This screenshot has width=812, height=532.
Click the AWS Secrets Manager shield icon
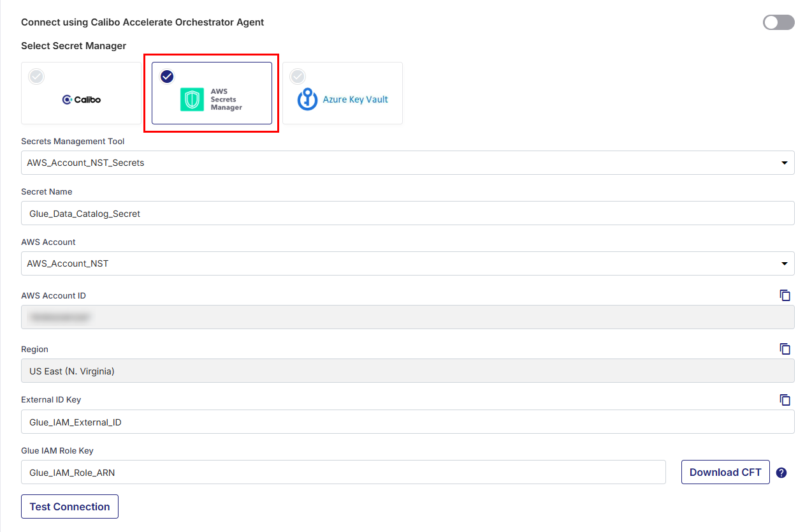click(x=192, y=100)
